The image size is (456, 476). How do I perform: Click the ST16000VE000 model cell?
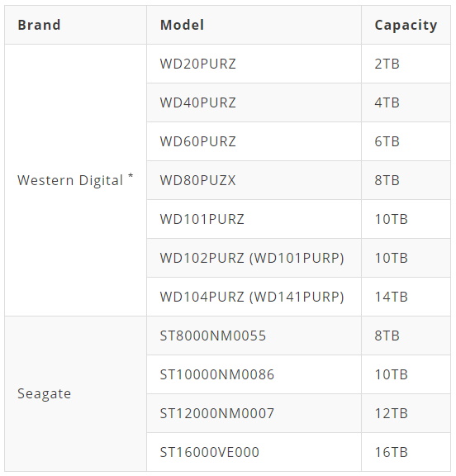(x=254, y=452)
